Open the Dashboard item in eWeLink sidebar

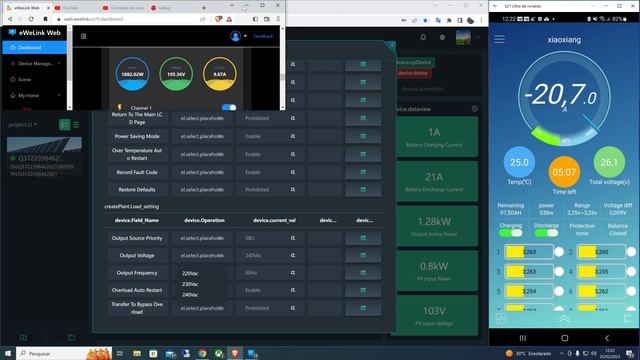pos(34,47)
